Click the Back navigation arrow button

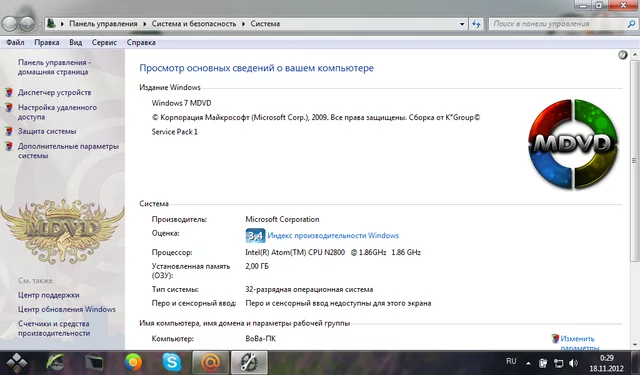pyautogui.click(x=10, y=24)
